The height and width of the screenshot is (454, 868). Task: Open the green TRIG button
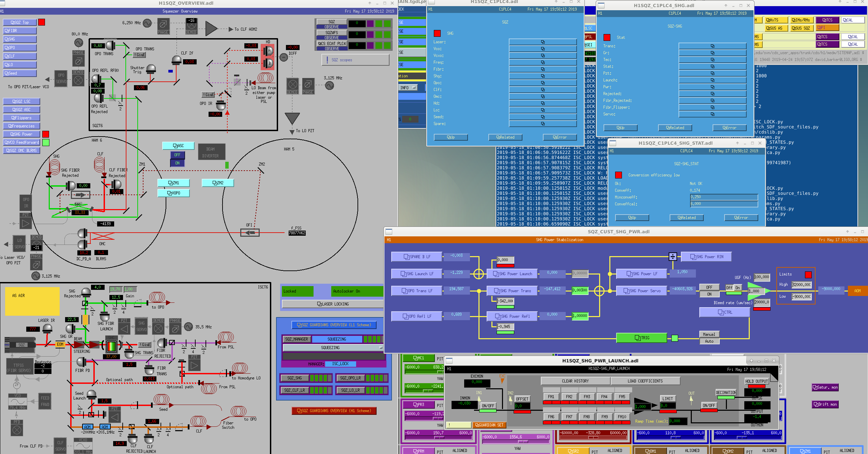642,338
